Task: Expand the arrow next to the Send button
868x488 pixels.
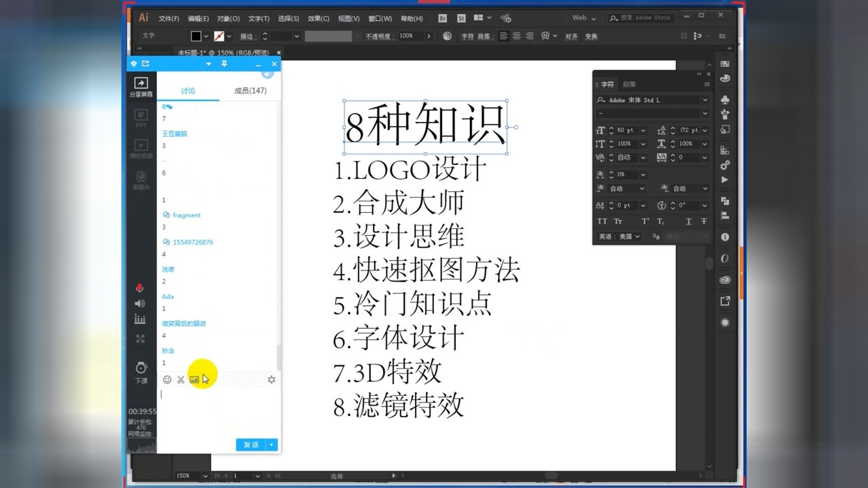Action: coord(272,445)
